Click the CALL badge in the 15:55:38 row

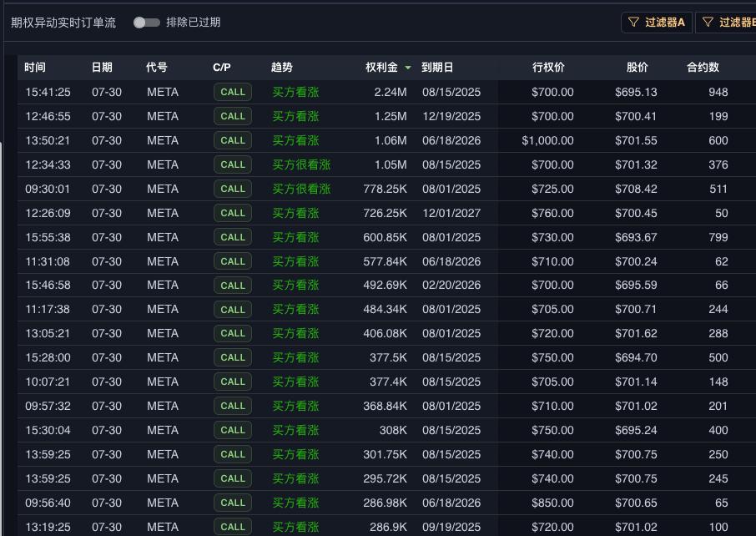click(233, 237)
